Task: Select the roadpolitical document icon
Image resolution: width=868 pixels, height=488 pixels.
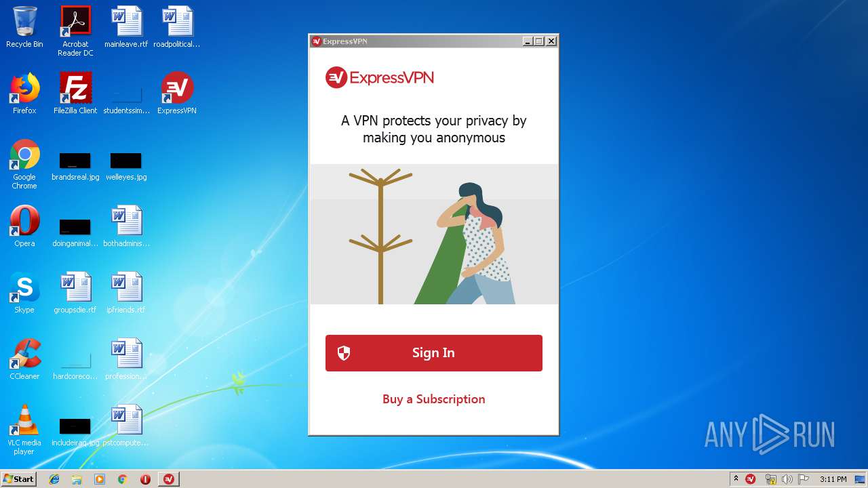Action: 177,27
